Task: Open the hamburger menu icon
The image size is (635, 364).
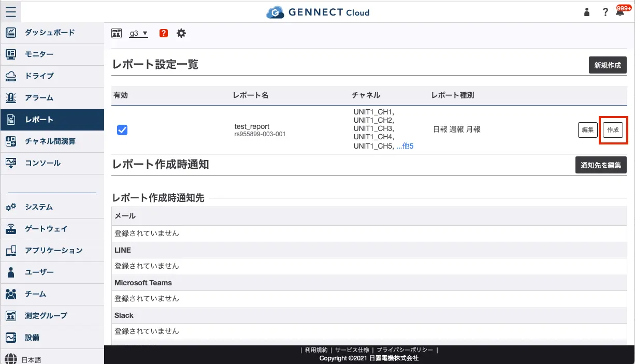Action: point(11,11)
